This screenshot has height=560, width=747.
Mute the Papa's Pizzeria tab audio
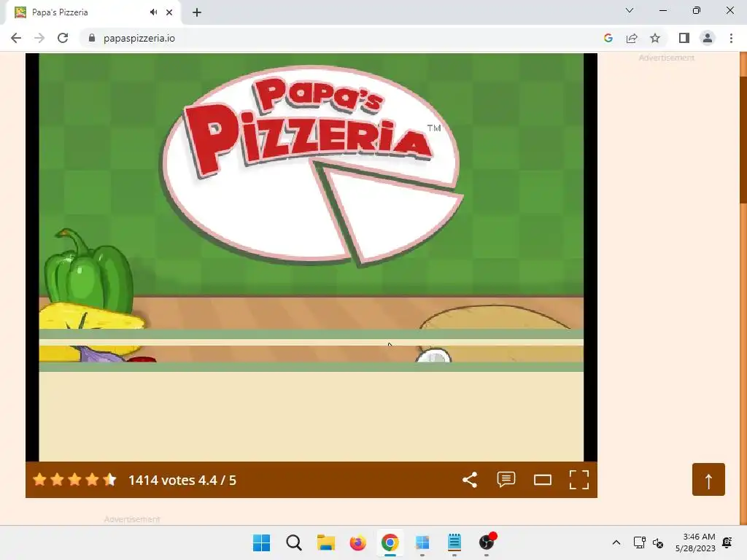[153, 12]
